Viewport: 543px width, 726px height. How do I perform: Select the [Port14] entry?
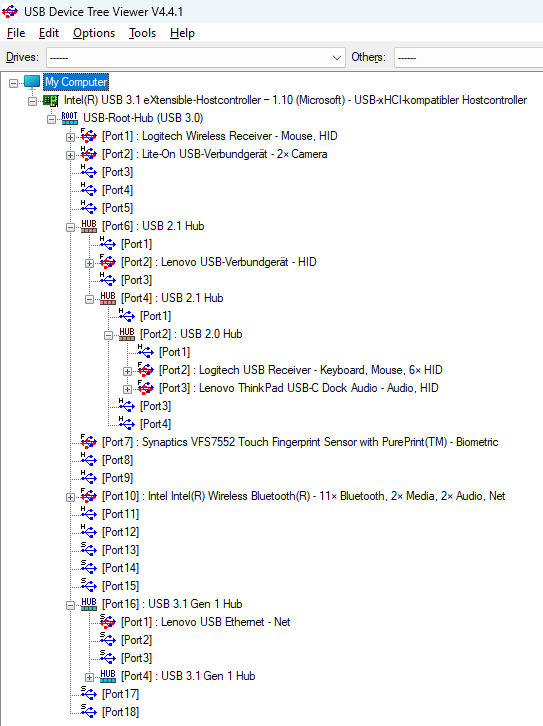[x=120, y=568]
